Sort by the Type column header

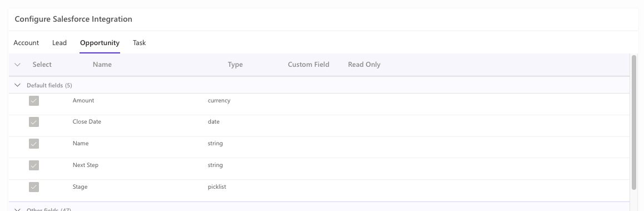[235, 65]
